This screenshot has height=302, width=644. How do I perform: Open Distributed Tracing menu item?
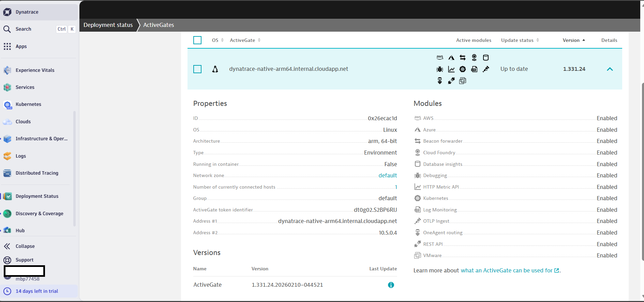(37, 173)
